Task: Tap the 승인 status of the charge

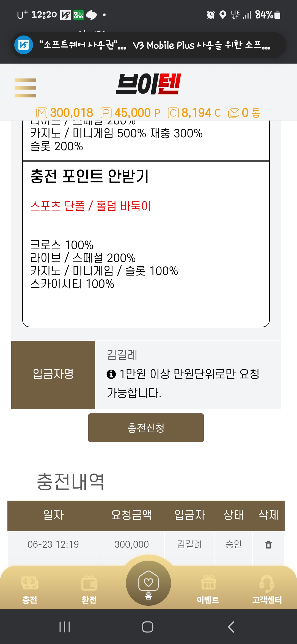Action: [233, 544]
